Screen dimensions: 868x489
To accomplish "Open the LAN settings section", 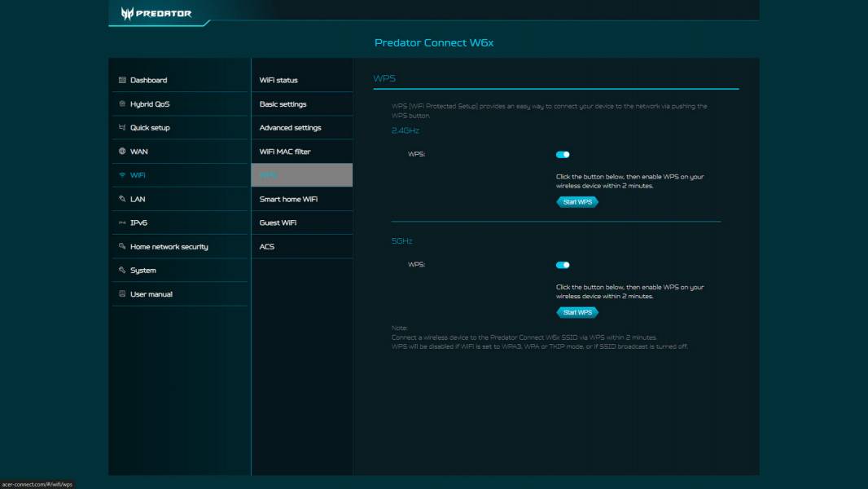I will point(139,198).
